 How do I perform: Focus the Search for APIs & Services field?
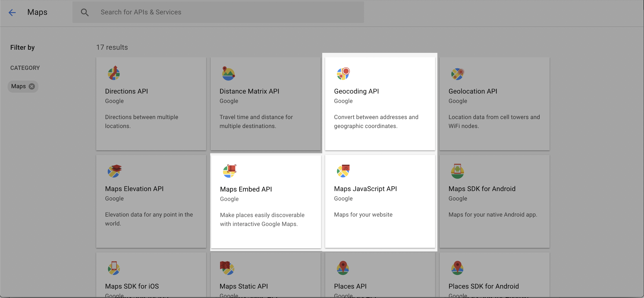tap(218, 12)
